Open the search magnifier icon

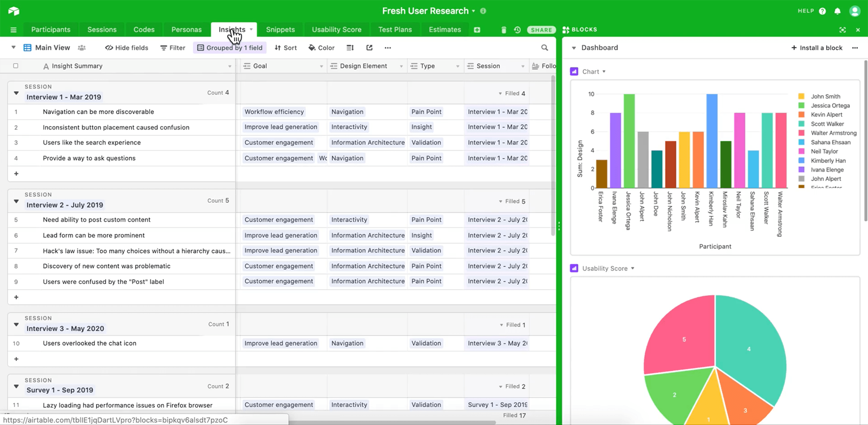click(x=544, y=48)
